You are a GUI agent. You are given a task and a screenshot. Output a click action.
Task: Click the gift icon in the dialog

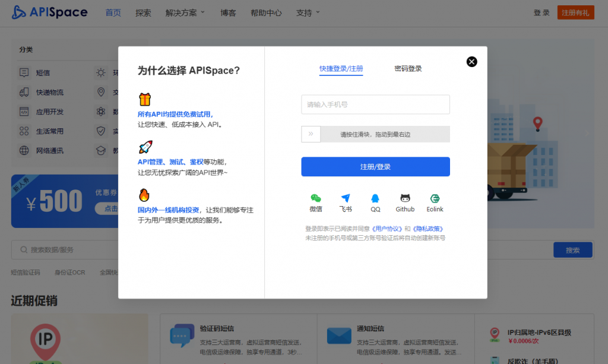145,99
